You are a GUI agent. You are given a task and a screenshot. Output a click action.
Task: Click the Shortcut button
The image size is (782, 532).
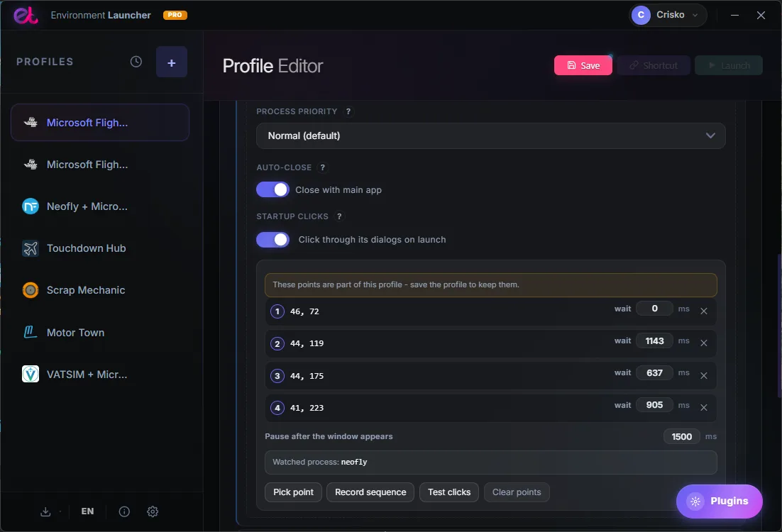654,65
